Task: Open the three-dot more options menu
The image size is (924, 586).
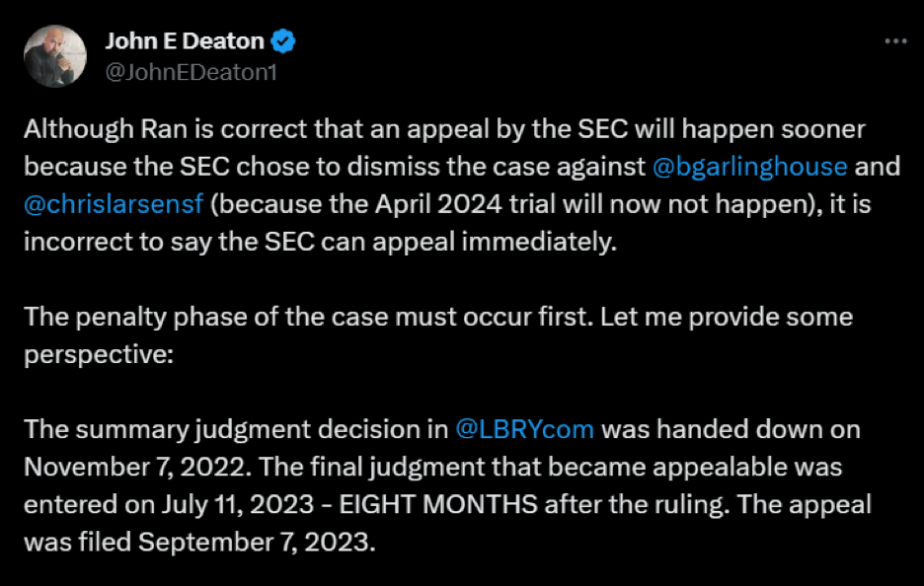Action: click(894, 41)
